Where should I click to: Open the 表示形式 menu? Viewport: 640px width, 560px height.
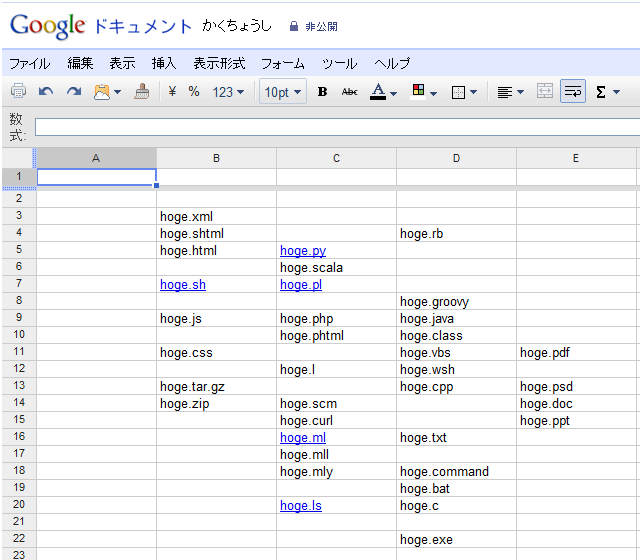click(x=219, y=63)
